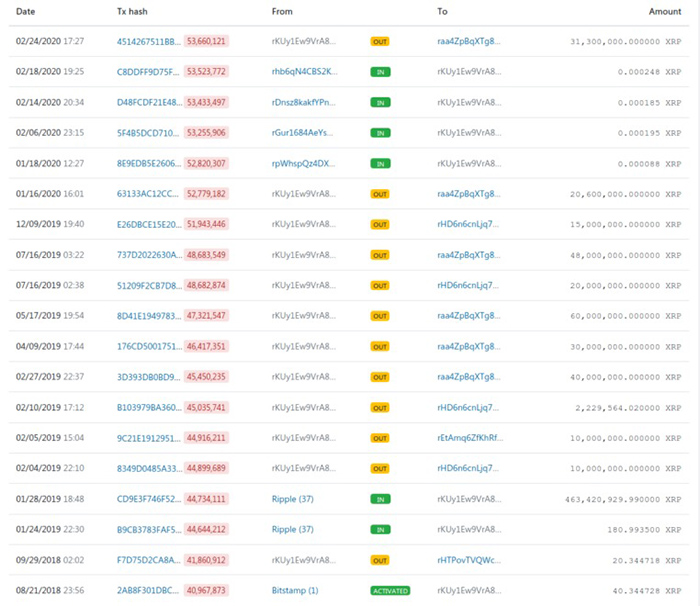This screenshot has height=606, width=700.
Task: Open transaction hash 8E9EDB5E2606...
Action: coord(149,163)
